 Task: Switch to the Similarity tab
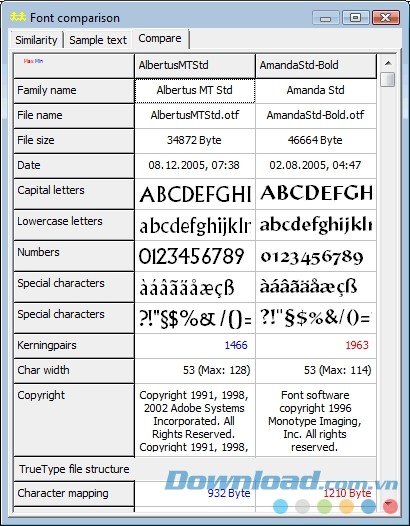tap(36, 40)
